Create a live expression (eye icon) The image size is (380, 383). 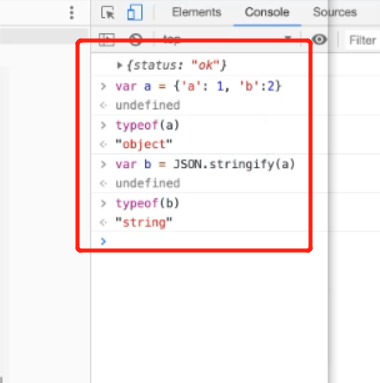[x=319, y=40]
